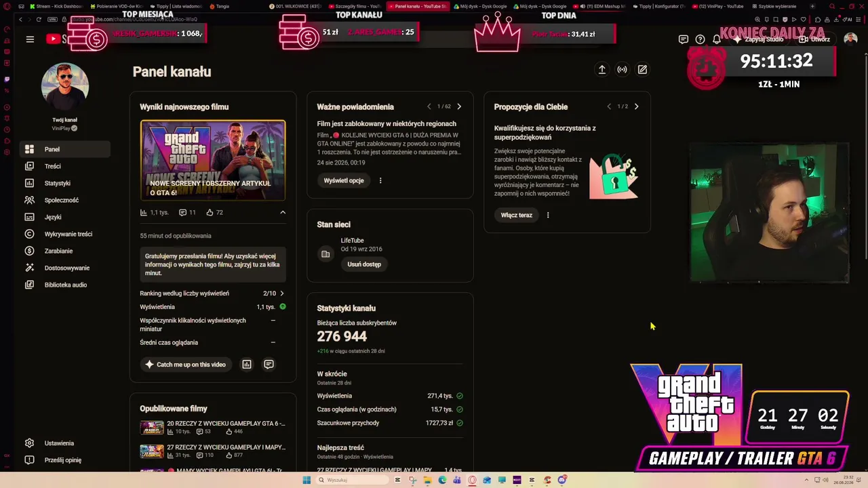Click the Wyświetlenia row in channel statistics

click(x=390, y=396)
